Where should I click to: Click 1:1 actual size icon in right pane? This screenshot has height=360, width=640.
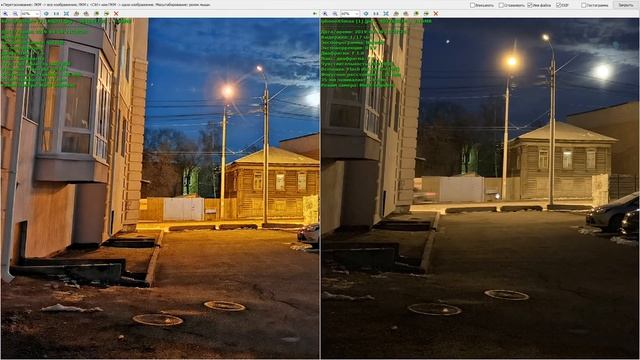point(376,13)
